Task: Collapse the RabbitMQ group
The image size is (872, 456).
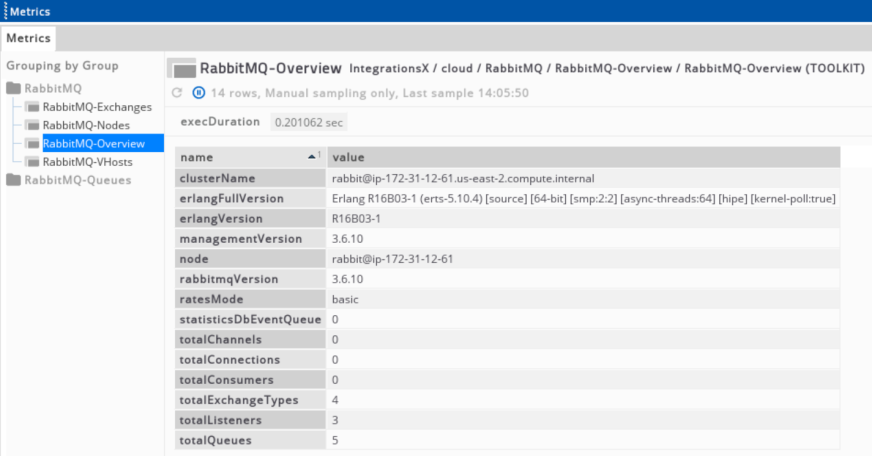Action: [x=53, y=88]
